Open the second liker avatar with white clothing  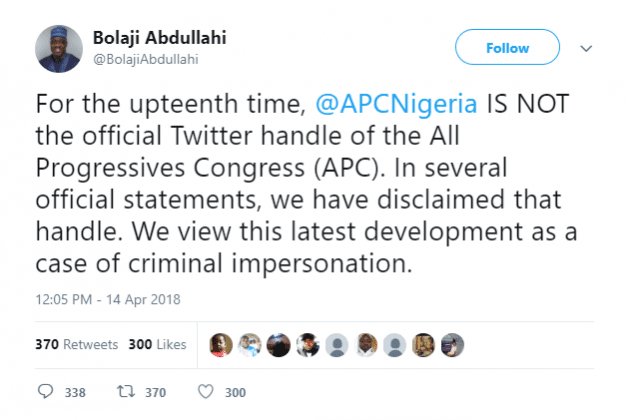click(250, 345)
